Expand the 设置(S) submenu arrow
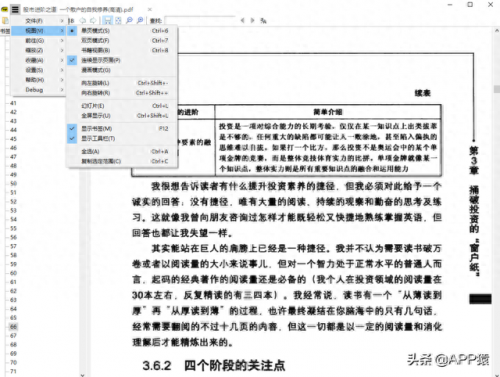 pos(62,70)
